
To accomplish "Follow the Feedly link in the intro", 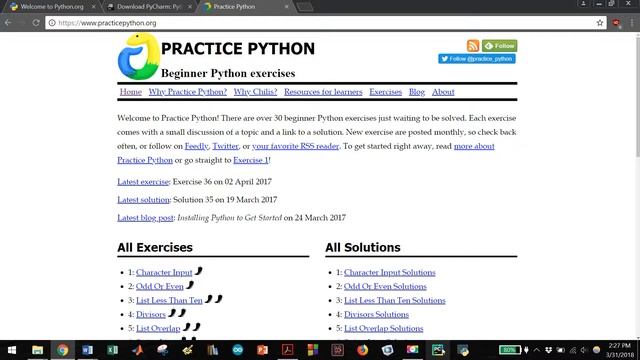I will click(x=196, y=146).
